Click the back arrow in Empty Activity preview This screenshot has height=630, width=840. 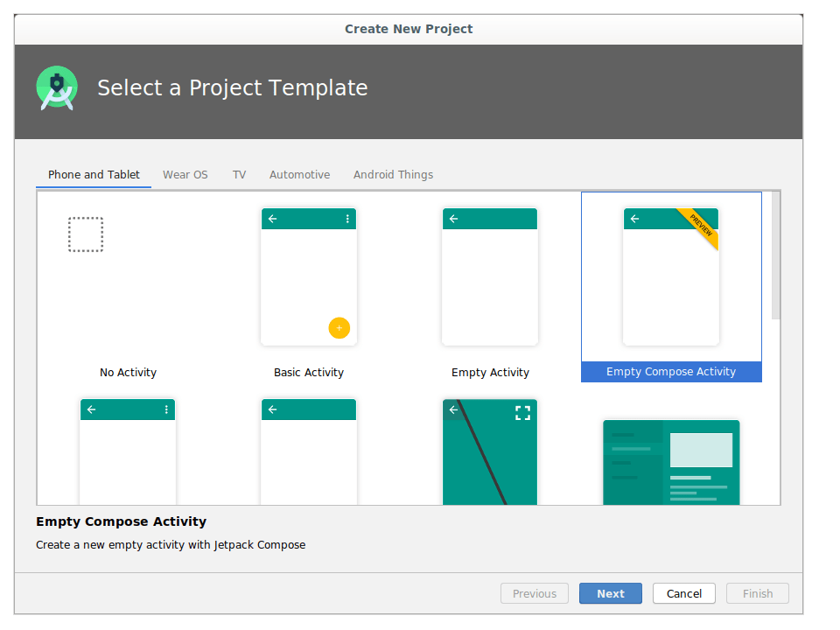(453, 219)
